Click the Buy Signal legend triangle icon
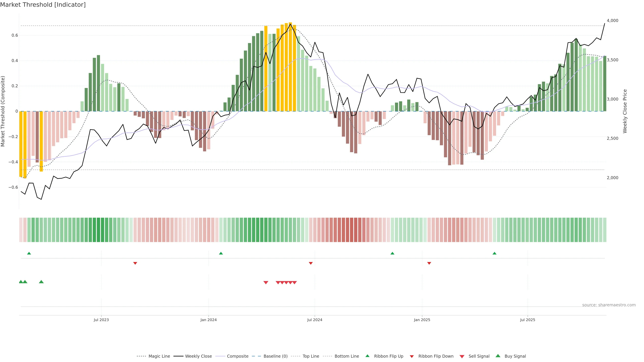 (498, 356)
